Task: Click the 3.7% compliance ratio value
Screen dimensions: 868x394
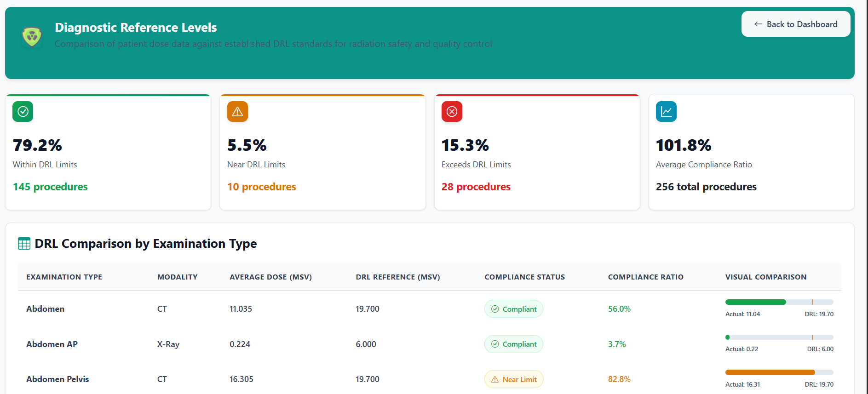Action: (617, 344)
